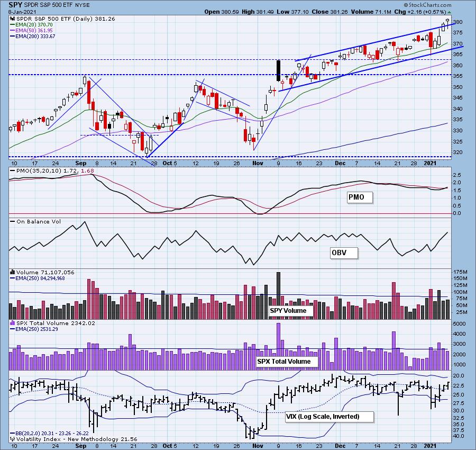Screen dimensions: 476x450
Task: Click the 380 price axis label
Action: pyautogui.click(x=459, y=22)
